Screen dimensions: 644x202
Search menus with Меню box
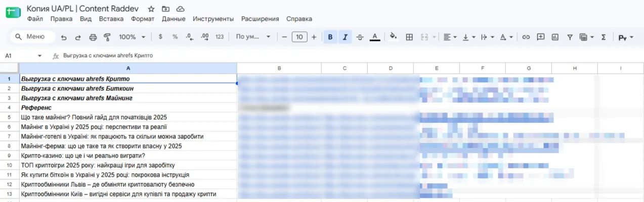[32, 37]
